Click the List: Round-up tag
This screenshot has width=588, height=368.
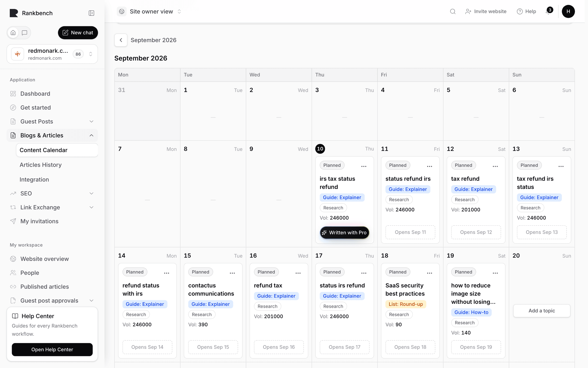pos(405,304)
